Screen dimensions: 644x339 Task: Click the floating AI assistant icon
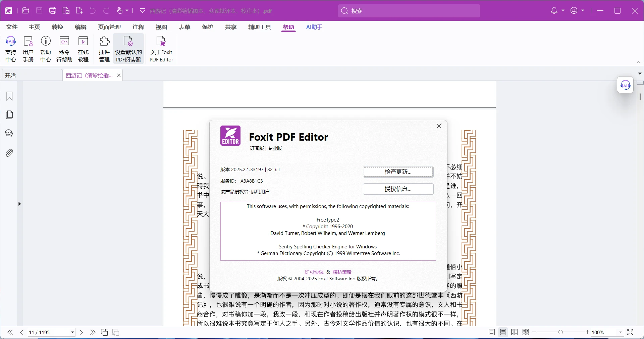click(x=625, y=85)
